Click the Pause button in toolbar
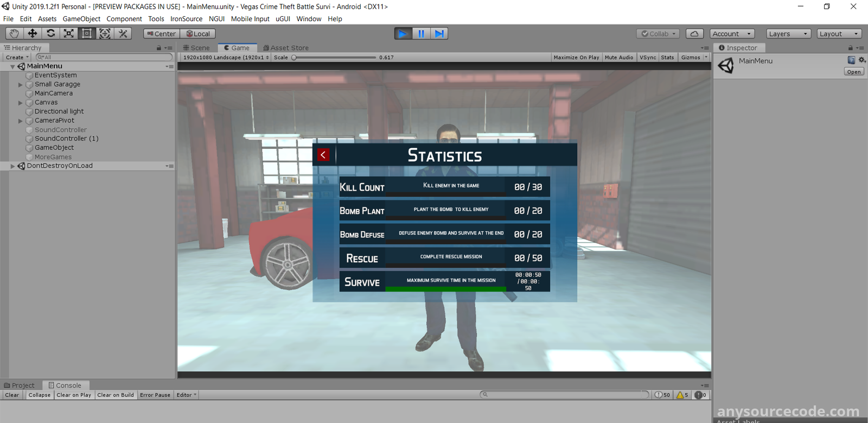 [x=421, y=34]
